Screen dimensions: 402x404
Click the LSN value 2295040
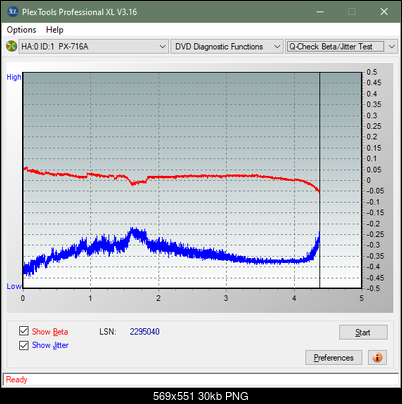(x=145, y=332)
